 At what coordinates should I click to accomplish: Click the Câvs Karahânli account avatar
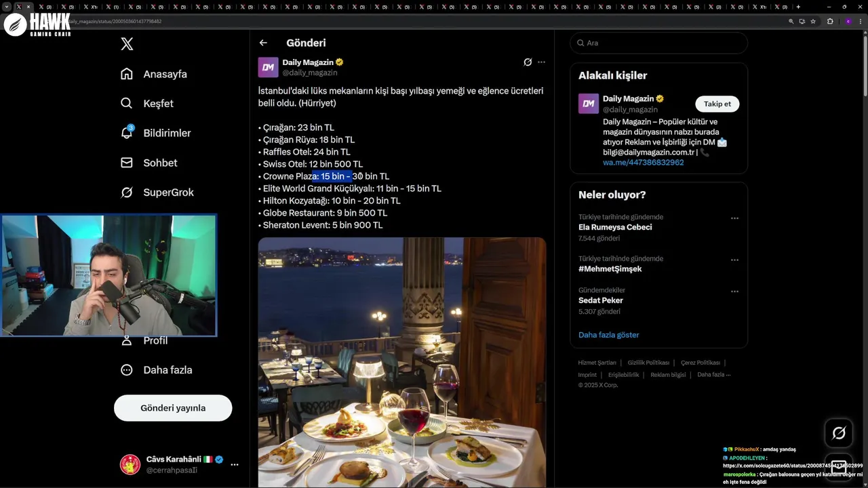pyautogui.click(x=130, y=464)
